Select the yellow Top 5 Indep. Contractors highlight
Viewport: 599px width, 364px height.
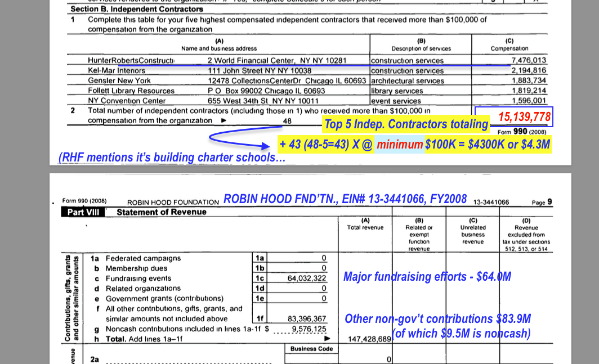pyautogui.click(x=406, y=124)
